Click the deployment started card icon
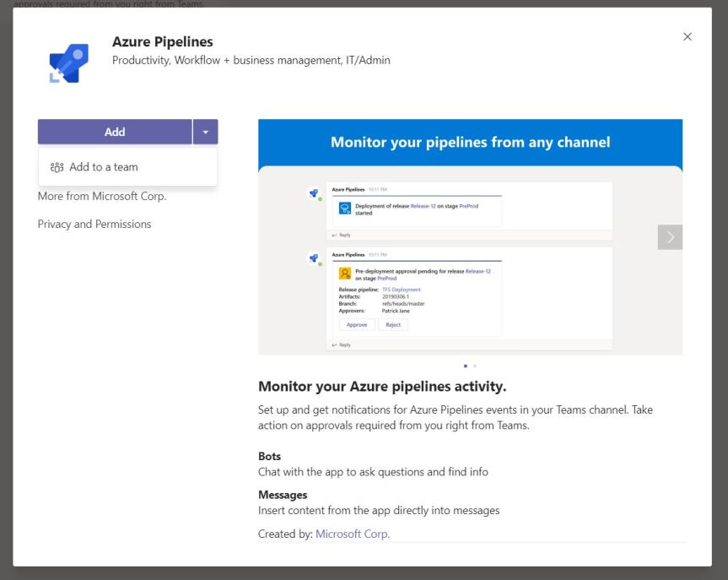 click(x=344, y=209)
